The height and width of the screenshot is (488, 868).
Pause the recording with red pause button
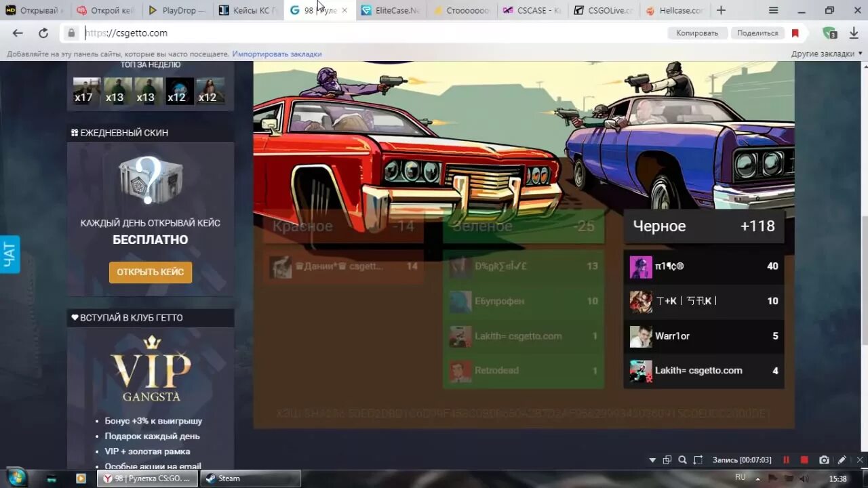[x=786, y=460]
